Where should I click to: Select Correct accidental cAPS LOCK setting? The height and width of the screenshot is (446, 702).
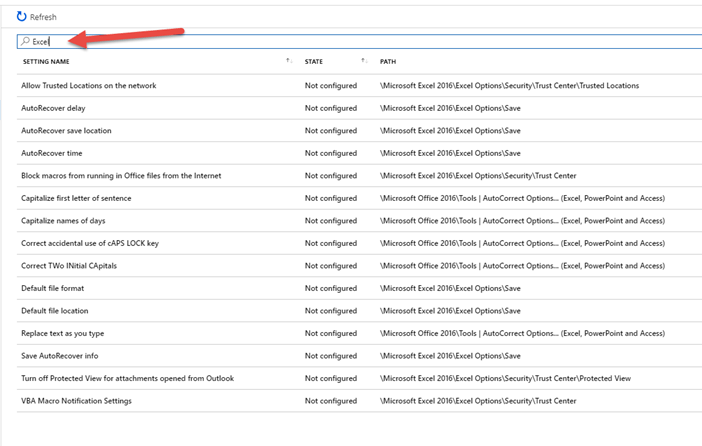click(90, 243)
